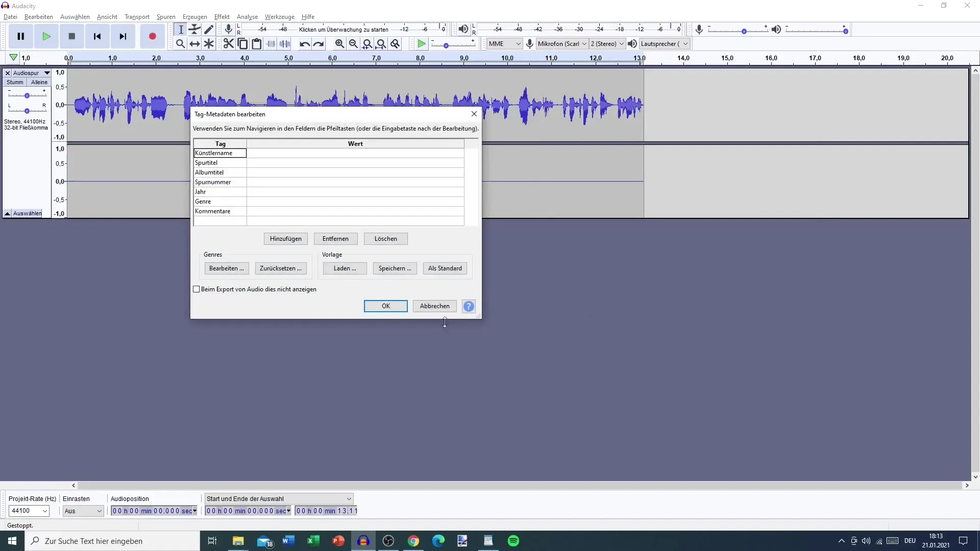
Task: Click the Redo arrow icon
Action: click(318, 44)
